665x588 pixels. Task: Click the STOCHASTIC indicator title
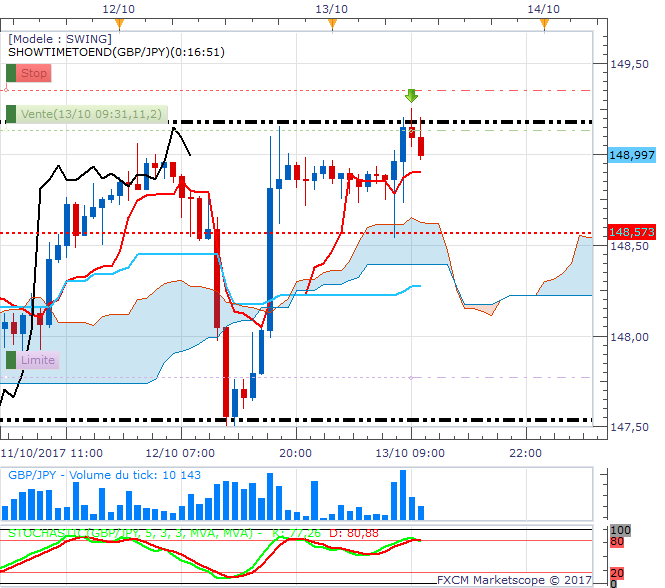click(134, 533)
